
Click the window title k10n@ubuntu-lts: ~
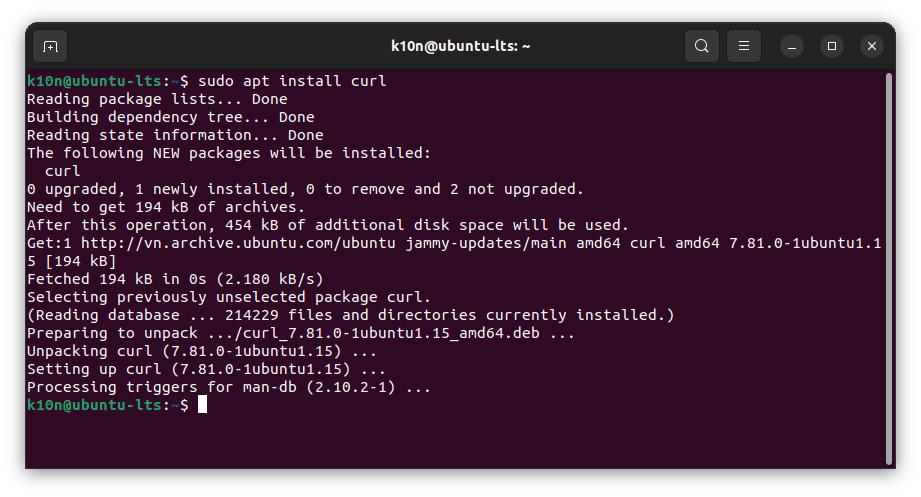click(x=460, y=46)
